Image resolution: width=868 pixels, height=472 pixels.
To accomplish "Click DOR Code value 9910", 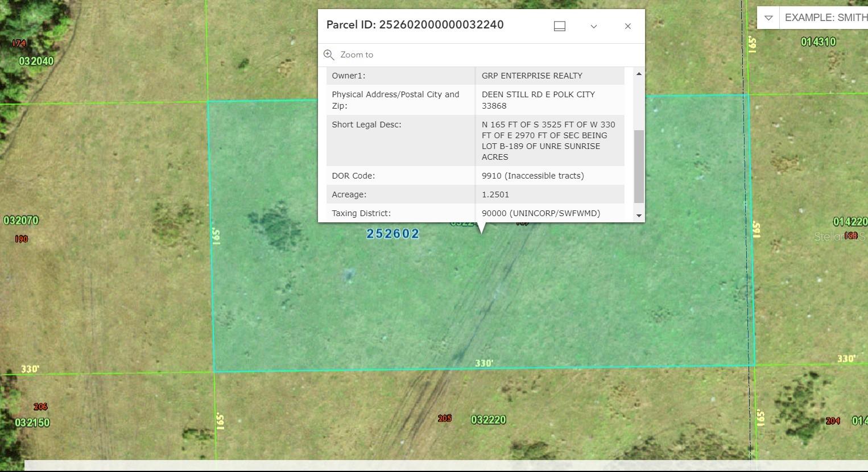I will (533, 176).
